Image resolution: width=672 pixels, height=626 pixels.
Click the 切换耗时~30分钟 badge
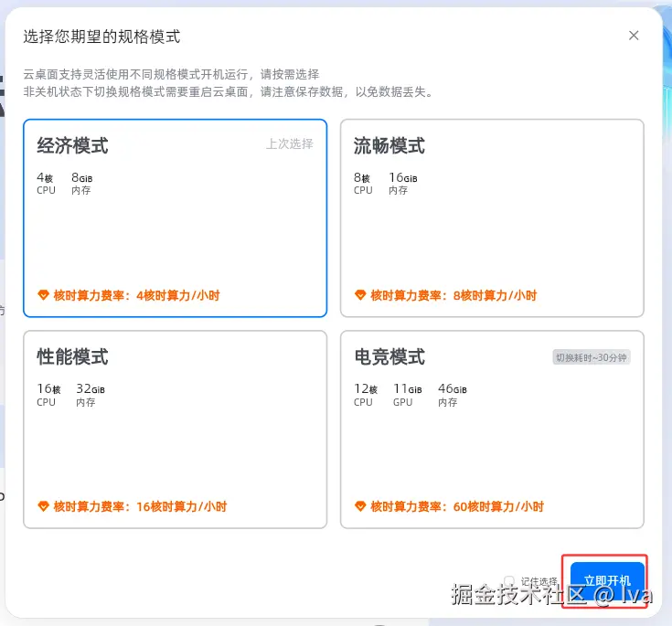coord(592,357)
